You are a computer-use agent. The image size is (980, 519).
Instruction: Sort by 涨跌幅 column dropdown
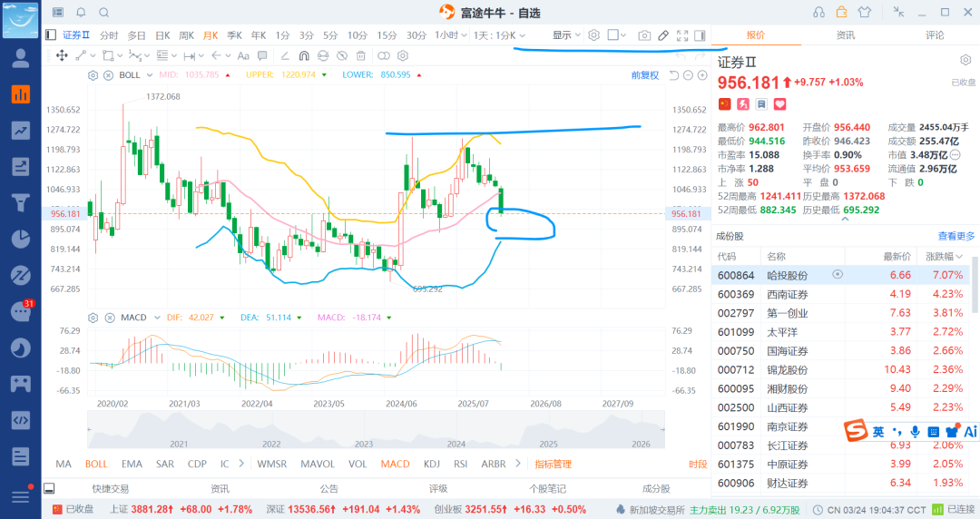pos(944,257)
